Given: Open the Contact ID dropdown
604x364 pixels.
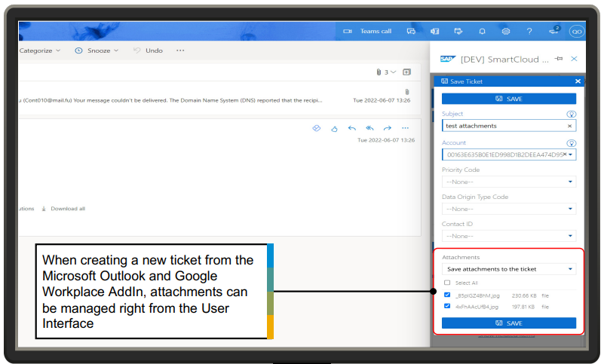Looking at the screenshot, I should (x=509, y=236).
